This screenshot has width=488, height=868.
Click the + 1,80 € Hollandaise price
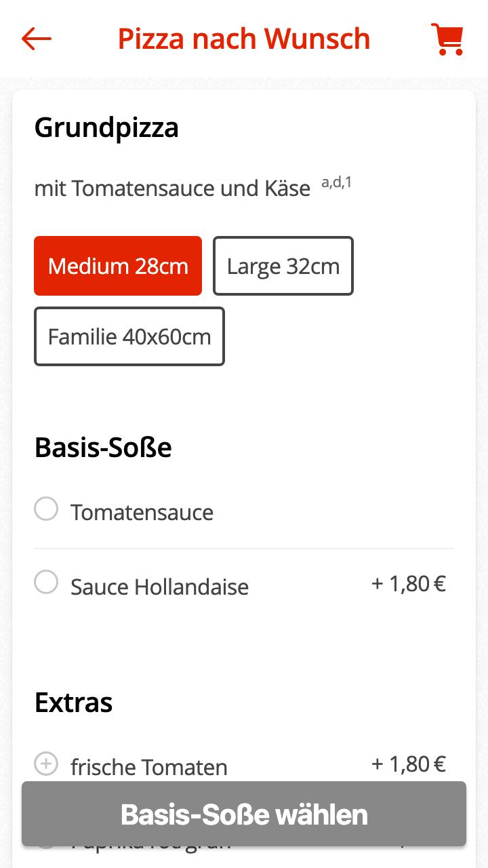(x=409, y=583)
